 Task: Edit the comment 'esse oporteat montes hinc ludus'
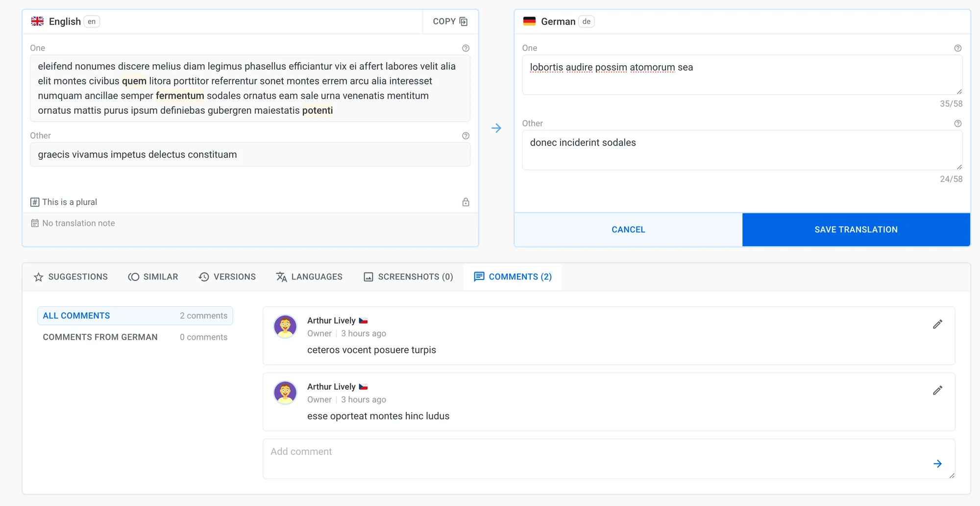pos(937,390)
